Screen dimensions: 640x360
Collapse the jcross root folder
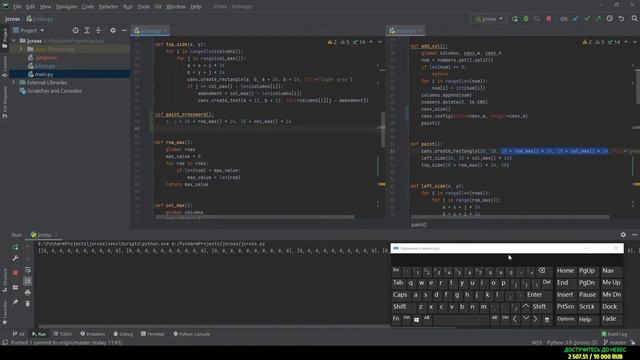tap(14, 41)
